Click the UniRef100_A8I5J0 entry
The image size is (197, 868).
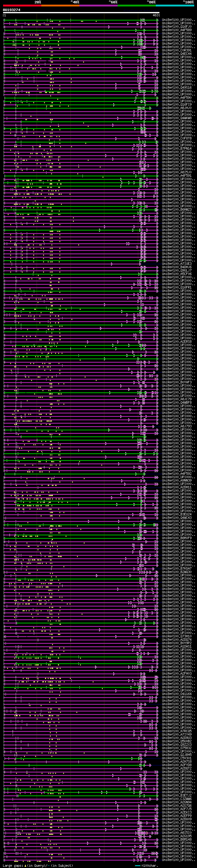[x=176, y=172]
